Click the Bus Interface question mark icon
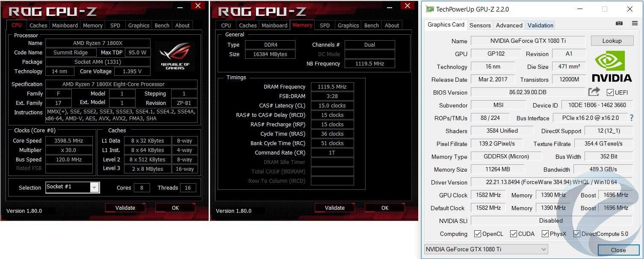The height and width of the screenshot is (259, 644). 631,118
